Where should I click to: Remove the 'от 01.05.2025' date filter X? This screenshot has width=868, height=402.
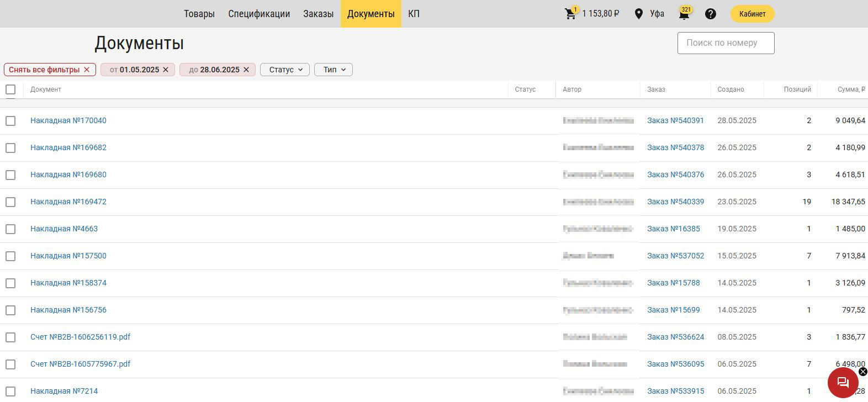tap(166, 70)
